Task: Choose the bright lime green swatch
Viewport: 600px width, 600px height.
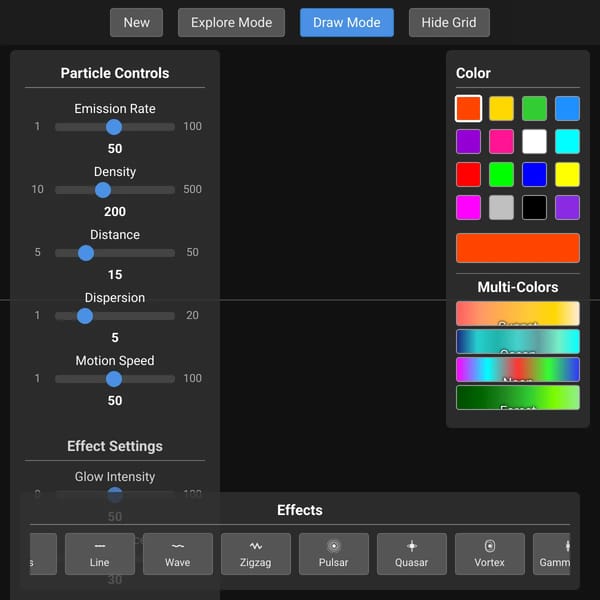Action: [x=501, y=174]
